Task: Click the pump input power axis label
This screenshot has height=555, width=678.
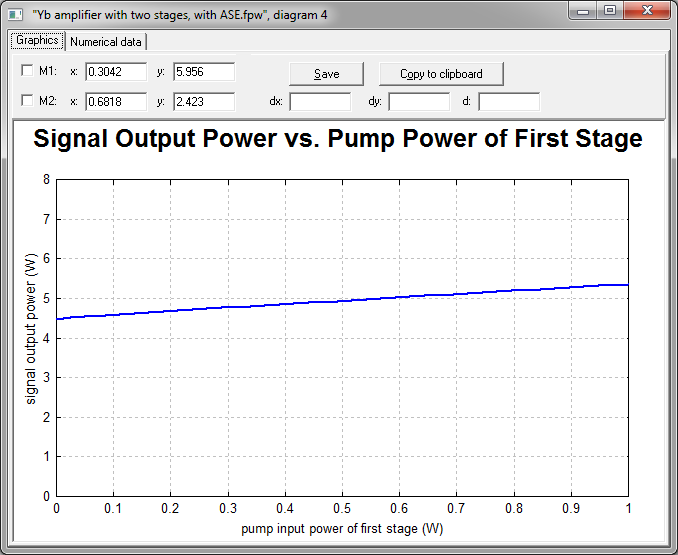Action: click(341, 527)
